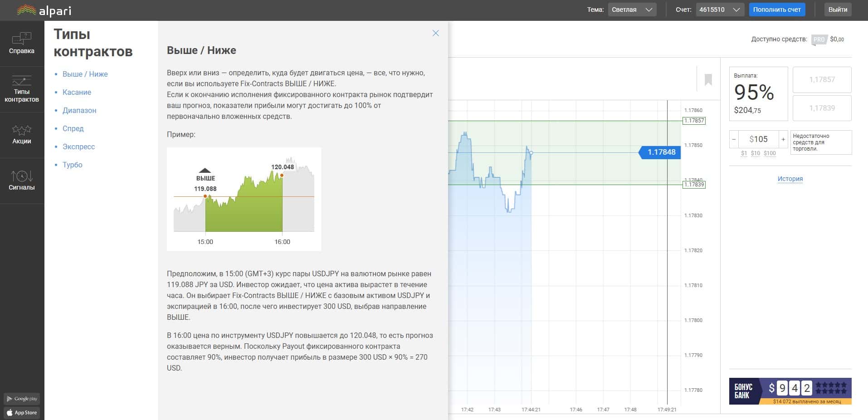Click the App Store badge
The width and height of the screenshot is (868, 420).
coord(22,413)
